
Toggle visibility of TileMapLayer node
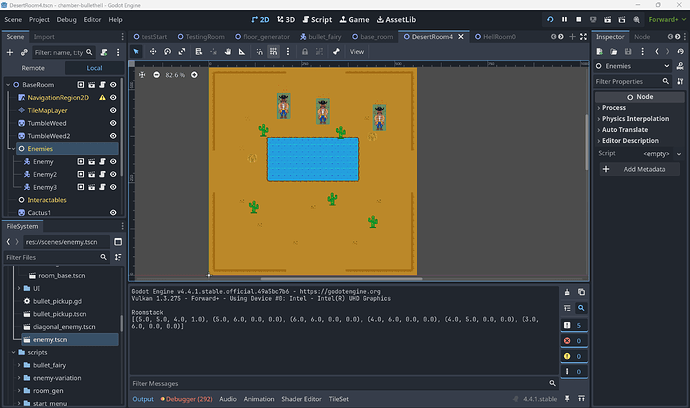(113, 110)
